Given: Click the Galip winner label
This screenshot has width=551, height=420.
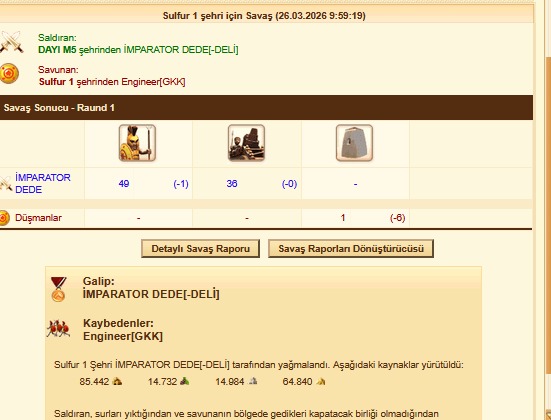Looking at the screenshot, I should [x=99, y=281].
